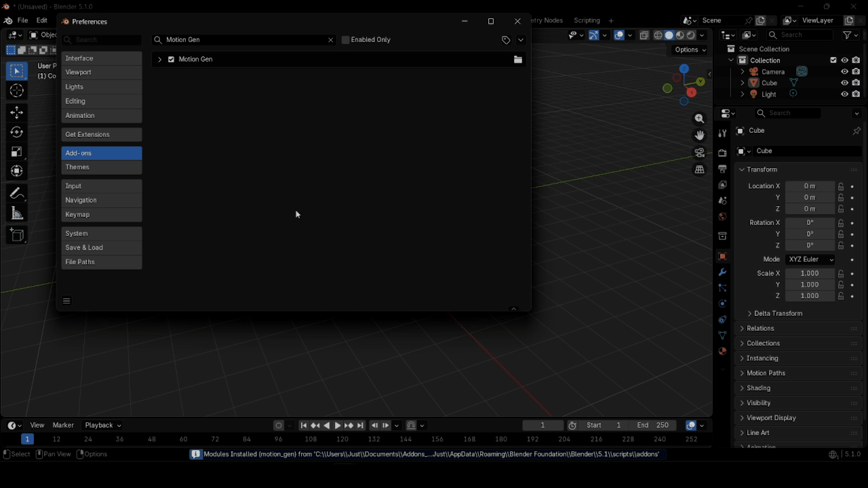Hide the Camera in viewport
The height and width of the screenshot is (488, 868).
(844, 72)
